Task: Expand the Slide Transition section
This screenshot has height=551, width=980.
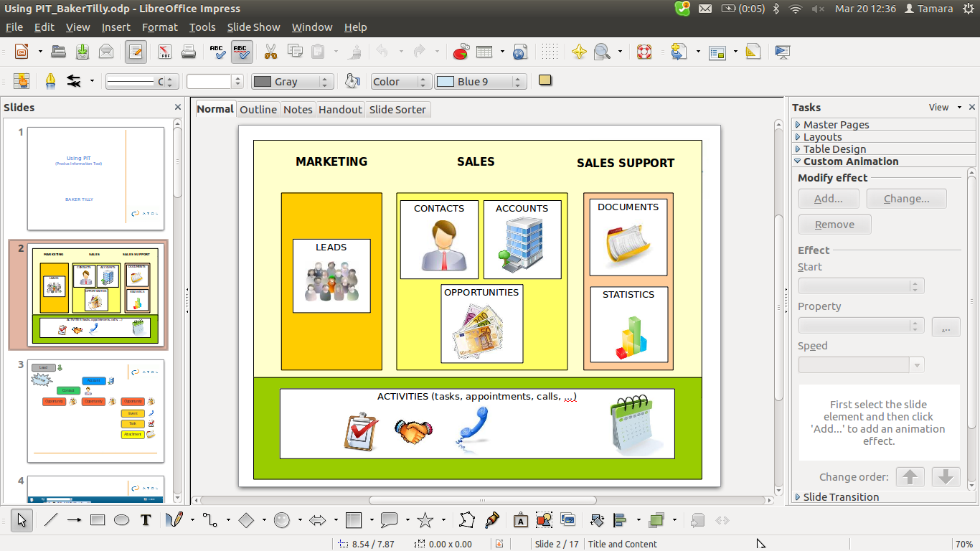Action: pos(840,496)
